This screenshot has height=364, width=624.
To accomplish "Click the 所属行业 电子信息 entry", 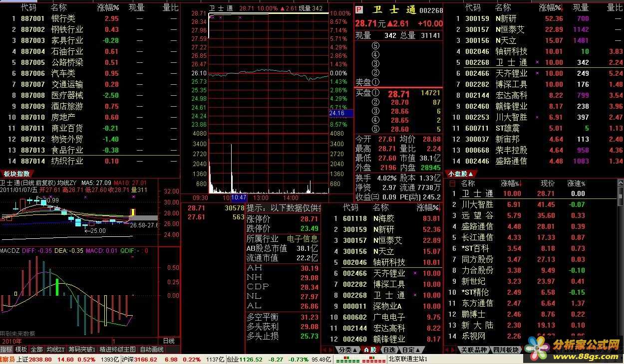I will [x=283, y=239].
